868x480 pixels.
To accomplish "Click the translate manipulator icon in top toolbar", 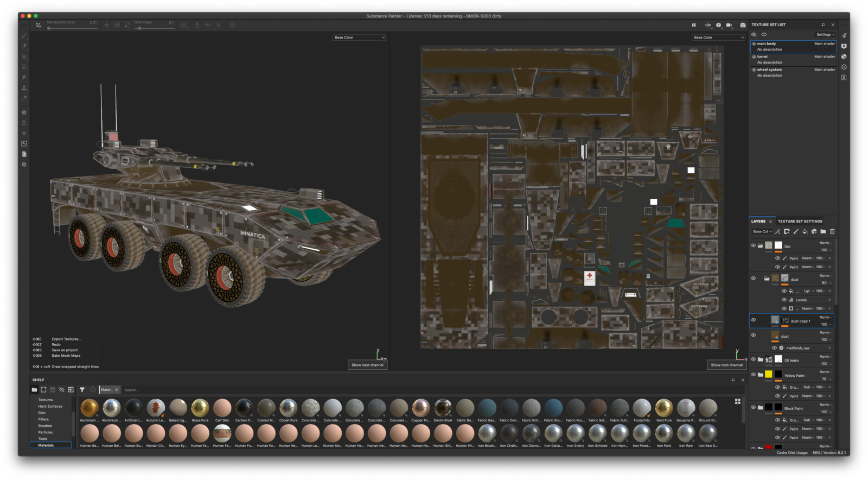I will click(107, 25).
